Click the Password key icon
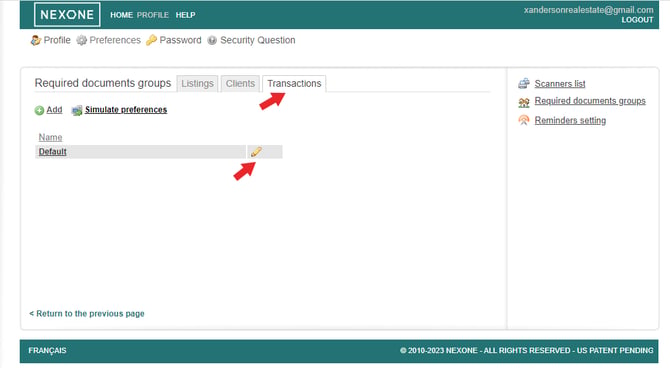The image size is (670, 368). pyautogui.click(x=151, y=40)
